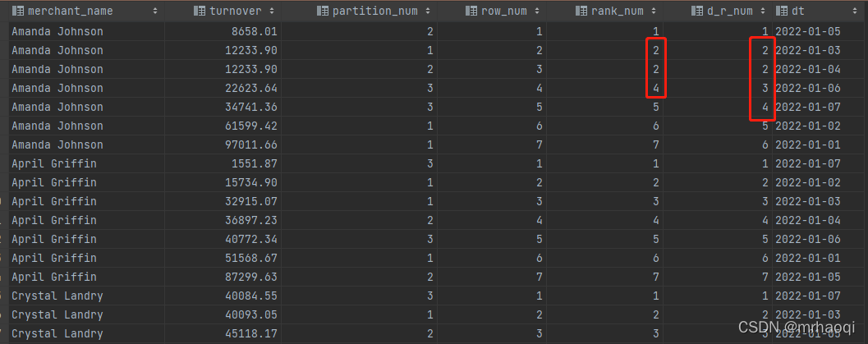The width and height of the screenshot is (868, 344).
Task: Select the turnover column header label
Action: click(x=237, y=11)
